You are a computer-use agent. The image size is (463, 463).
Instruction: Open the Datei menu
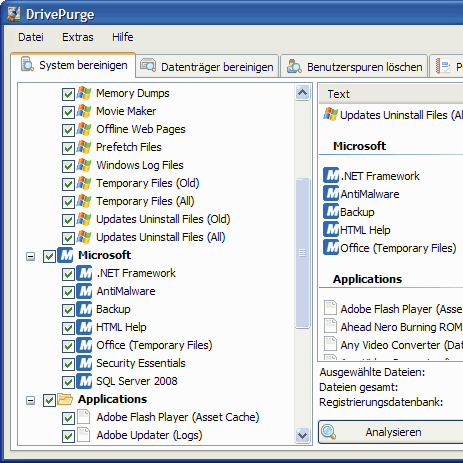click(31, 37)
